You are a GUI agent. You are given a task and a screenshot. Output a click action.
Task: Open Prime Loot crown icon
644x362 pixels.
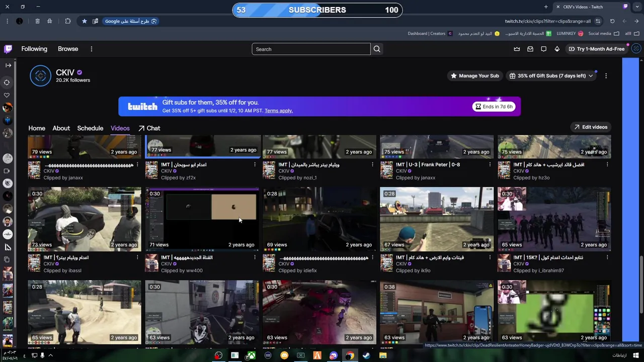click(x=517, y=49)
